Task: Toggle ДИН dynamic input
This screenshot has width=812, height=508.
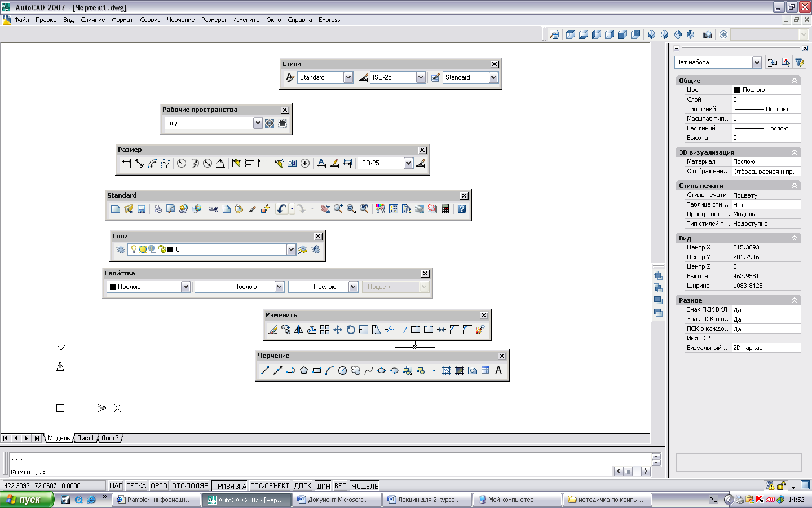Action: [323, 486]
